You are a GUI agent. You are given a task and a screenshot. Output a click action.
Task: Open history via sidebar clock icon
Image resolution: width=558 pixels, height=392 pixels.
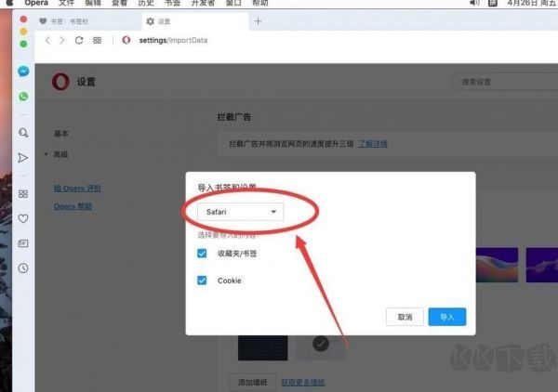tap(23, 268)
